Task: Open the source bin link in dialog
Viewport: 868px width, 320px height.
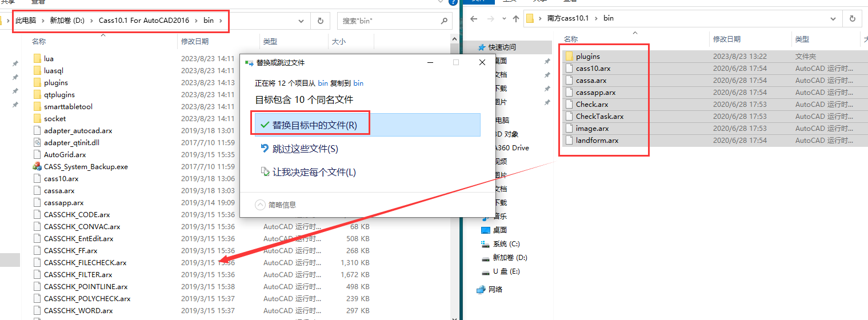Action: (323, 83)
